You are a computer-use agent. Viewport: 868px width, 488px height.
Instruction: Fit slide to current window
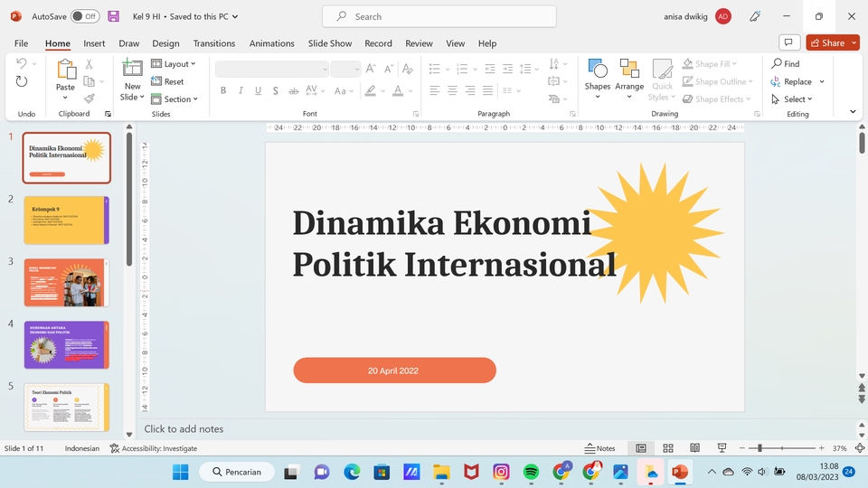pyautogui.click(x=860, y=448)
